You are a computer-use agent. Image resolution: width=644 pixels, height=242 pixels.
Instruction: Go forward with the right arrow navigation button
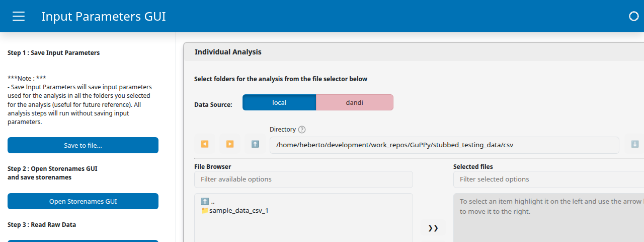click(230, 144)
